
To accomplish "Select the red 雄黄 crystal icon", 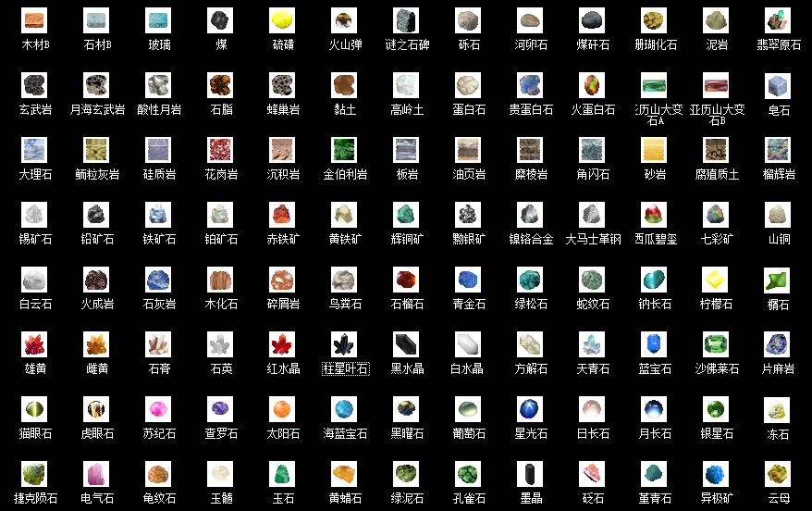I will (34, 344).
